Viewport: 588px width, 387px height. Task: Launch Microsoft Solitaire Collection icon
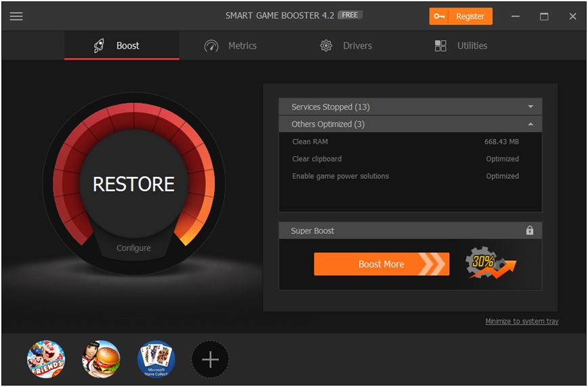tap(156, 359)
